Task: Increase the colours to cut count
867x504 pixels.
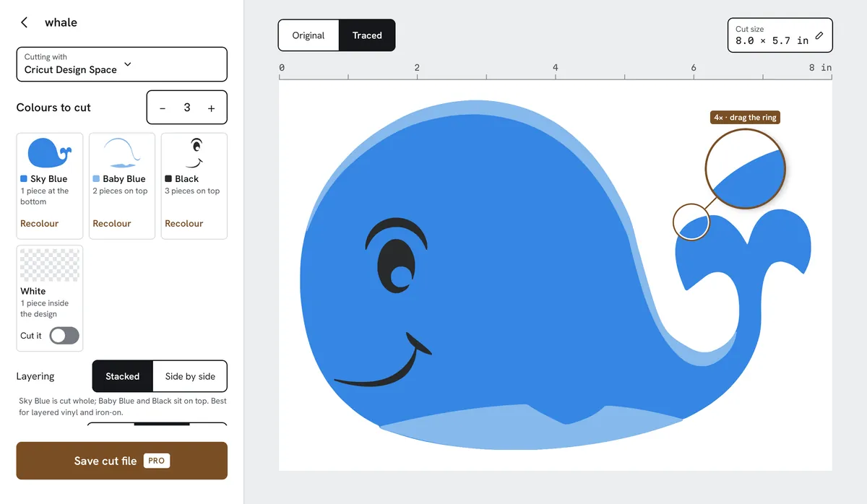Action: click(211, 108)
